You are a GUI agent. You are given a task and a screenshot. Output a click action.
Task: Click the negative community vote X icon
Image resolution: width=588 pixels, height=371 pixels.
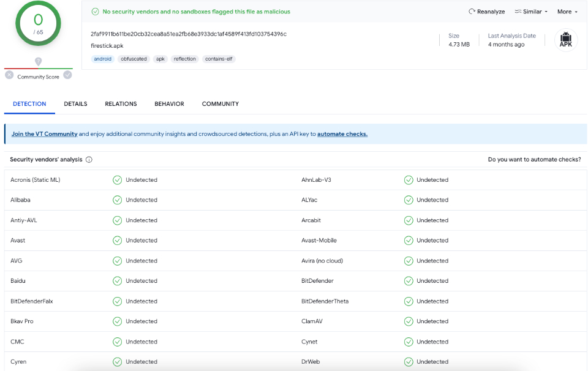[9, 75]
